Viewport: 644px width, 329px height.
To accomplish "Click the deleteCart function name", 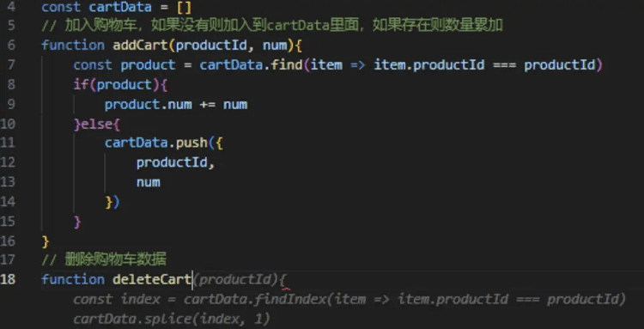I will [x=152, y=279].
